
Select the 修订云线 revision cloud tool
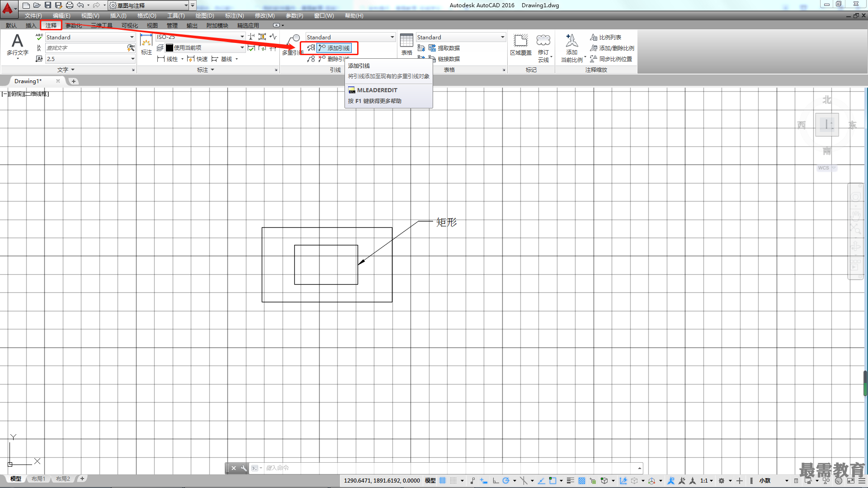543,47
